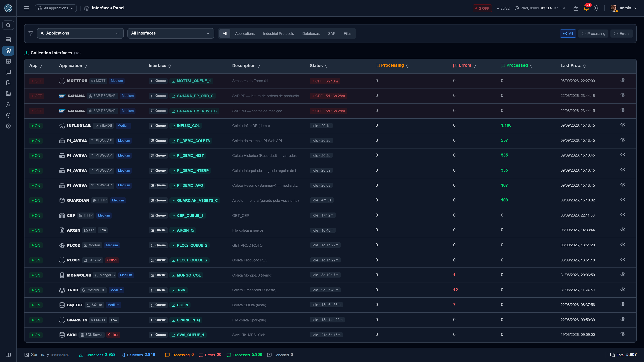Click the Collections 2.958 summary entry

[x=97, y=355]
